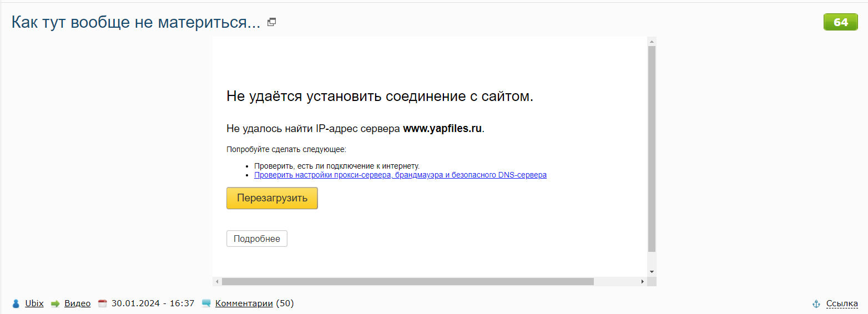
Task: Click the Подробнее button
Action: 257,239
